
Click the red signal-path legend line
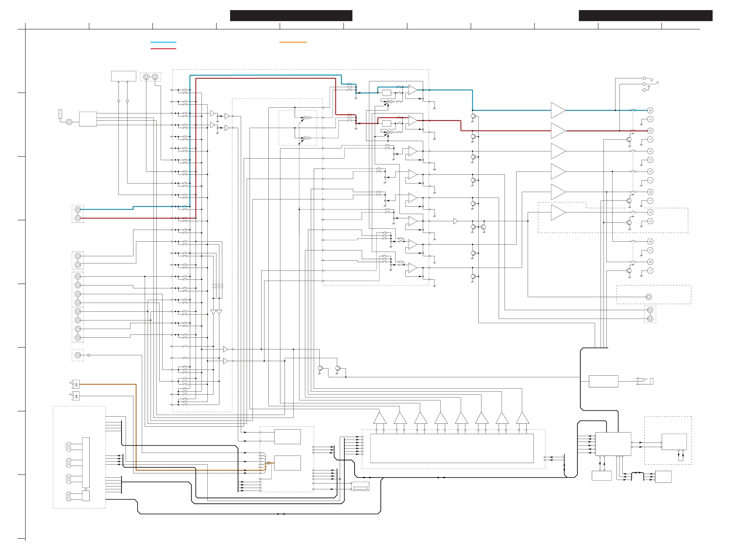click(163, 49)
